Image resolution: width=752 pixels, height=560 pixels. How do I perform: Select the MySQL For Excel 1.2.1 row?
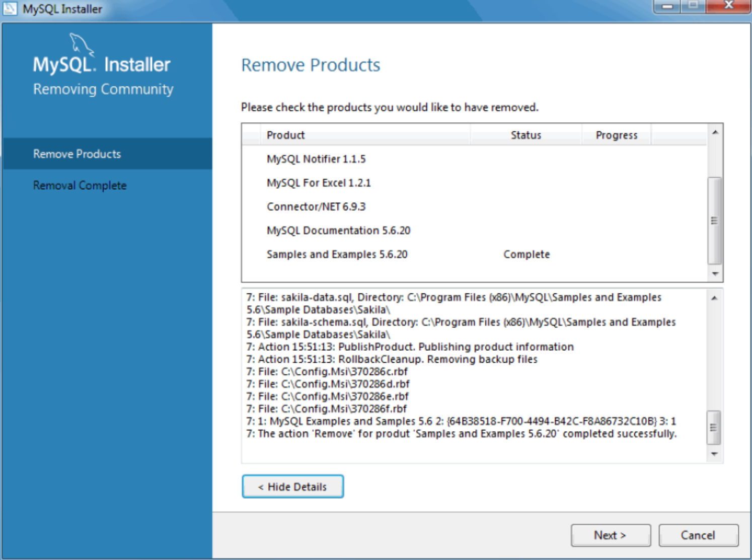point(318,183)
